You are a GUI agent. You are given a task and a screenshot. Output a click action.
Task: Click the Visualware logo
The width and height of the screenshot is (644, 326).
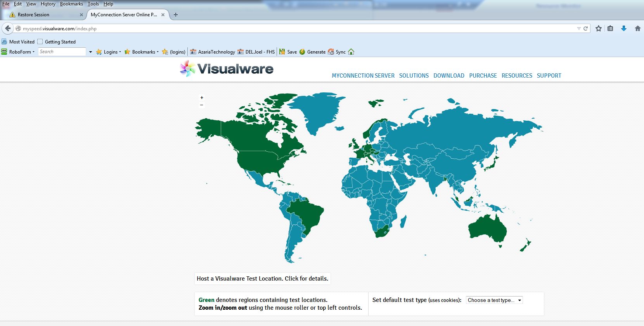[x=227, y=69]
